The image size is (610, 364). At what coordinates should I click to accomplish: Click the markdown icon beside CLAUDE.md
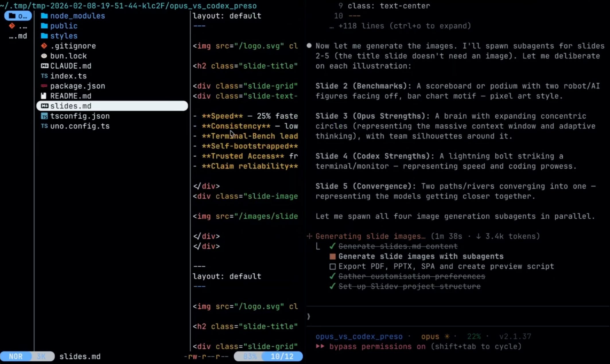pyautogui.click(x=44, y=66)
